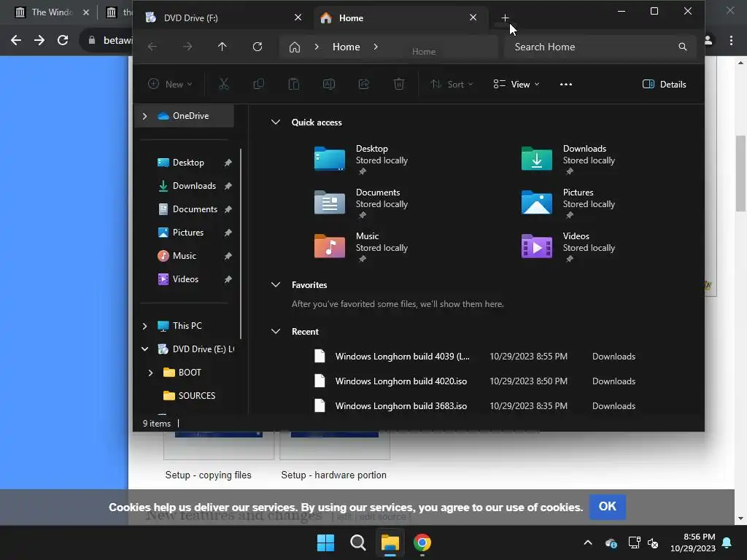Open the Sort dropdown menu
Screen dimensions: 747x560
452,85
